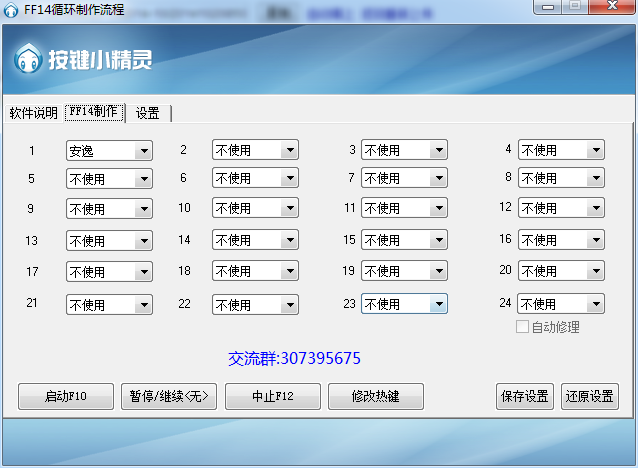638x468 pixels.
Task: Click the 按键小精灵 house logo icon
Action: tap(28, 59)
